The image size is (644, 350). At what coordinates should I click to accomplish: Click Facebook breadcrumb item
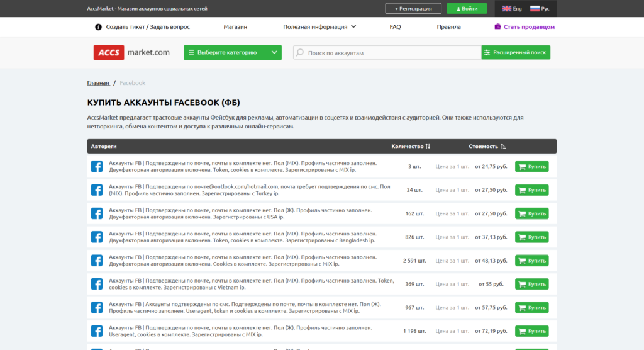coord(132,82)
